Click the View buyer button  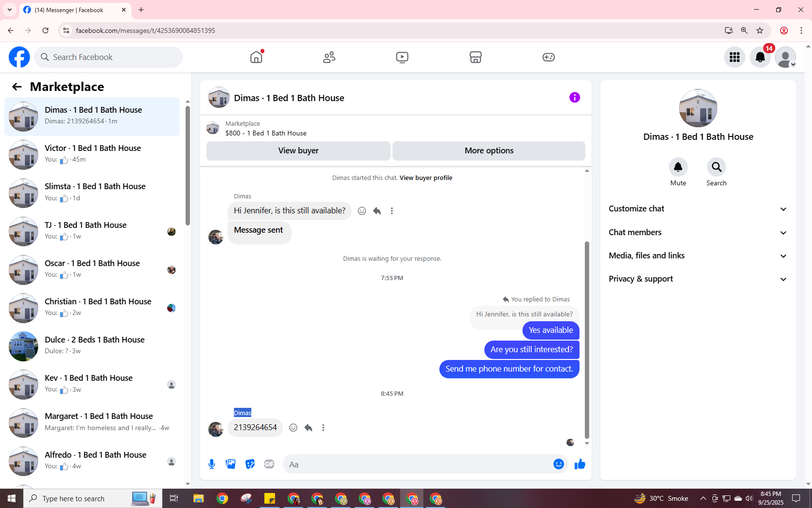click(x=298, y=151)
